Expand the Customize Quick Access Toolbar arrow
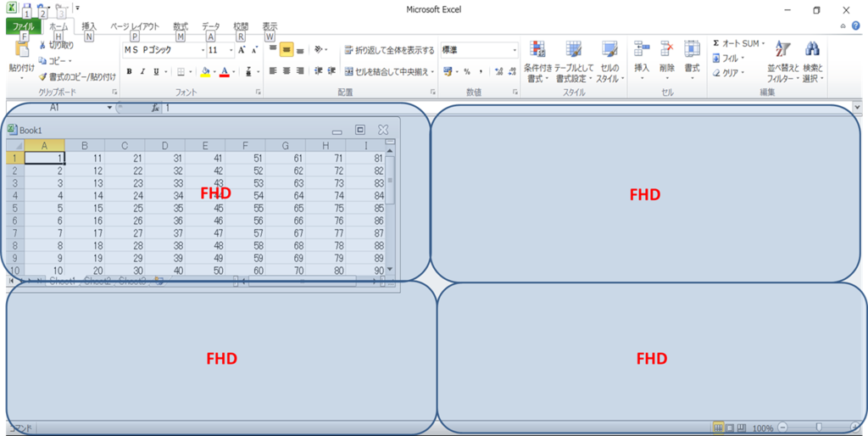The width and height of the screenshot is (868, 436). click(77, 8)
